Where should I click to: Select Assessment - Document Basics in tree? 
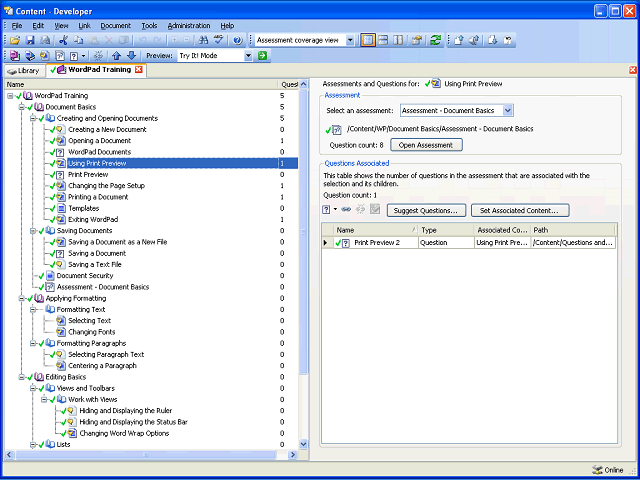click(x=103, y=287)
